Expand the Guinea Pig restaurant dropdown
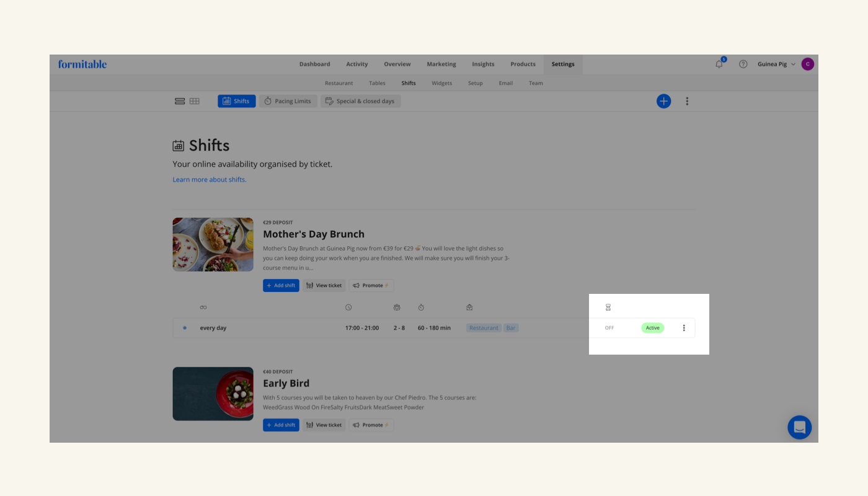The image size is (868, 496). (x=776, y=64)
